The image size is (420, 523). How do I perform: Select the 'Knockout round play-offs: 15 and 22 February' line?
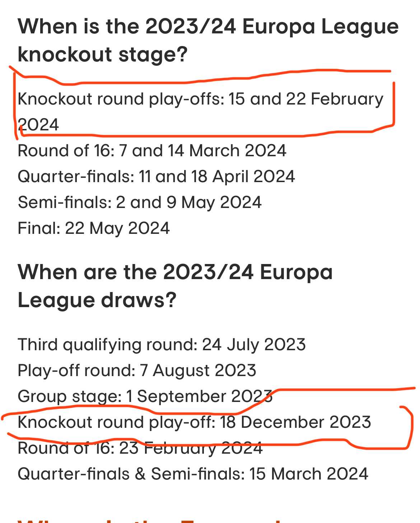pos(201,99)
